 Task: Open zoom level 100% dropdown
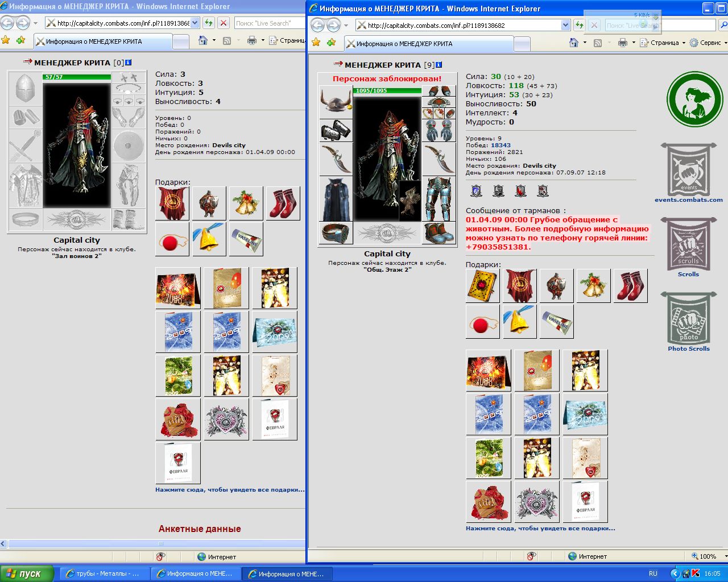pyautogui.click(x=726, y=556)
